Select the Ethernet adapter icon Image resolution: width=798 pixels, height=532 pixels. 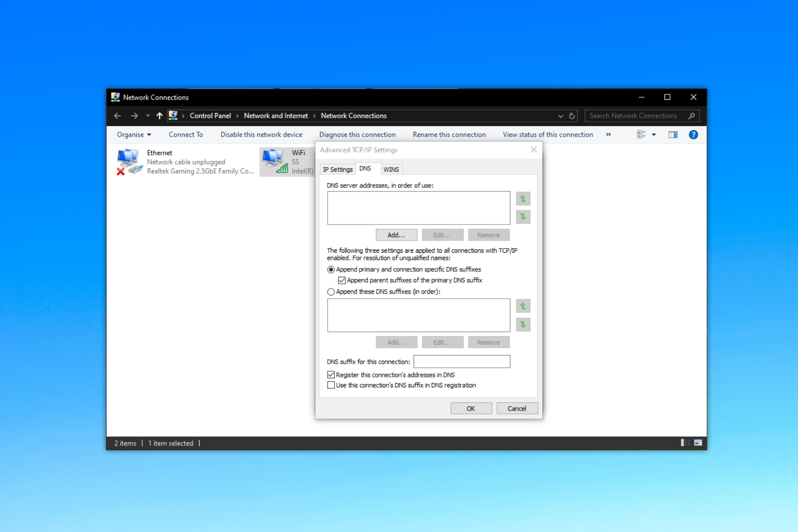tap(130, 162)
